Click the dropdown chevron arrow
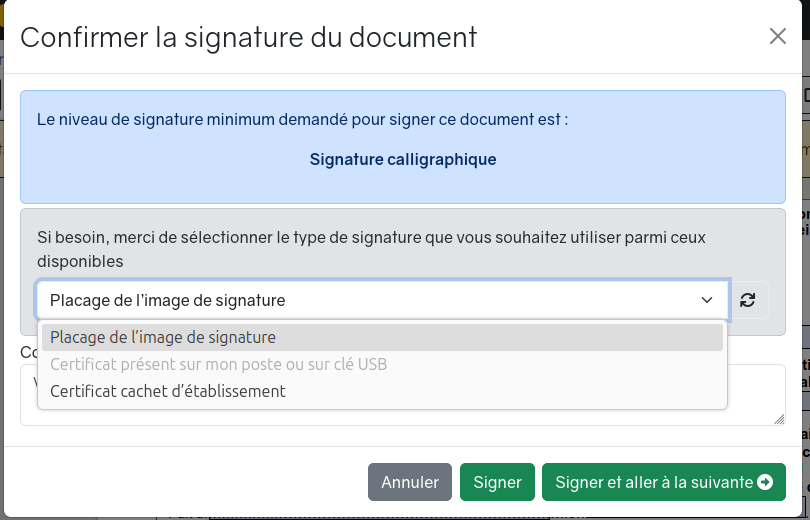 707,300
